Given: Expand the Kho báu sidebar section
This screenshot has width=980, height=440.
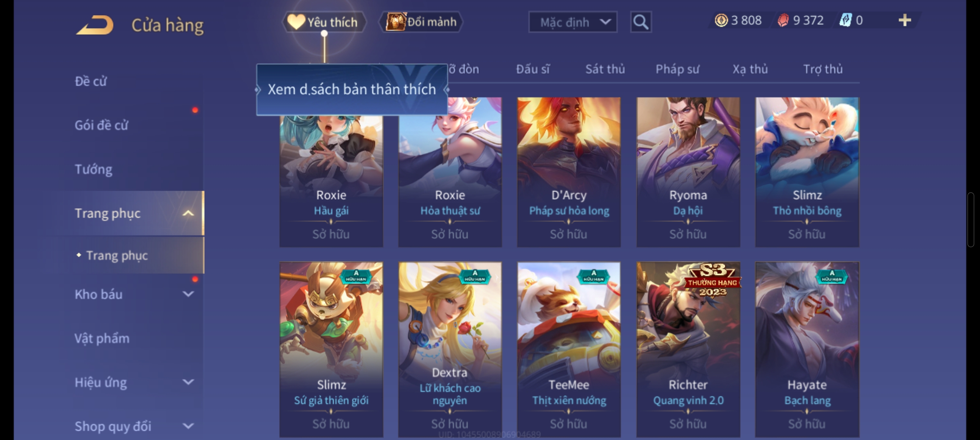Looking at the screenshot, I should [188, 294].
